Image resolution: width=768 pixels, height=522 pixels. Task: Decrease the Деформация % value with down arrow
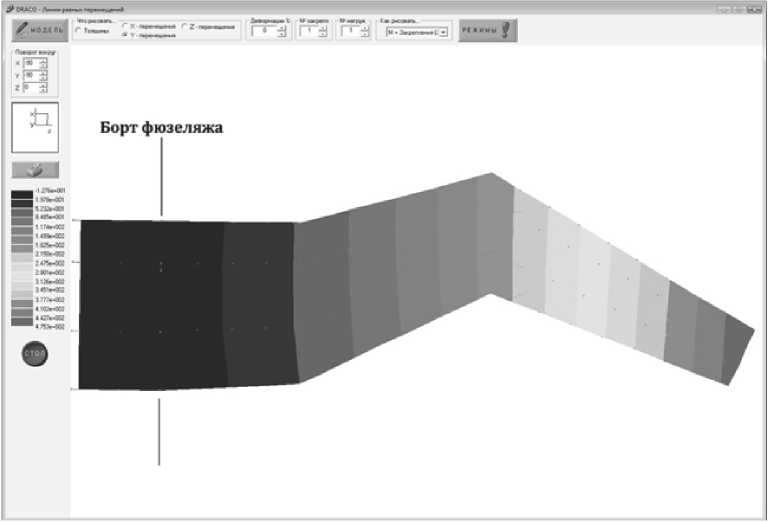(x=282, y=34)
